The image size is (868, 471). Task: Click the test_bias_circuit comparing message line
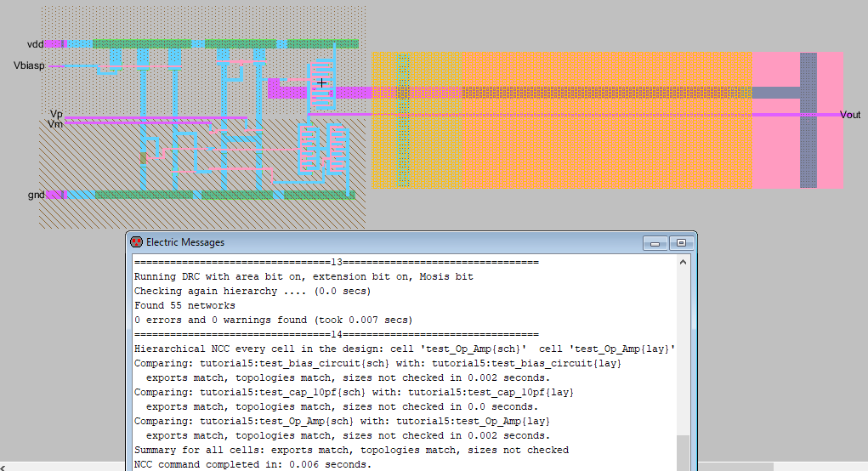point(377,363)
